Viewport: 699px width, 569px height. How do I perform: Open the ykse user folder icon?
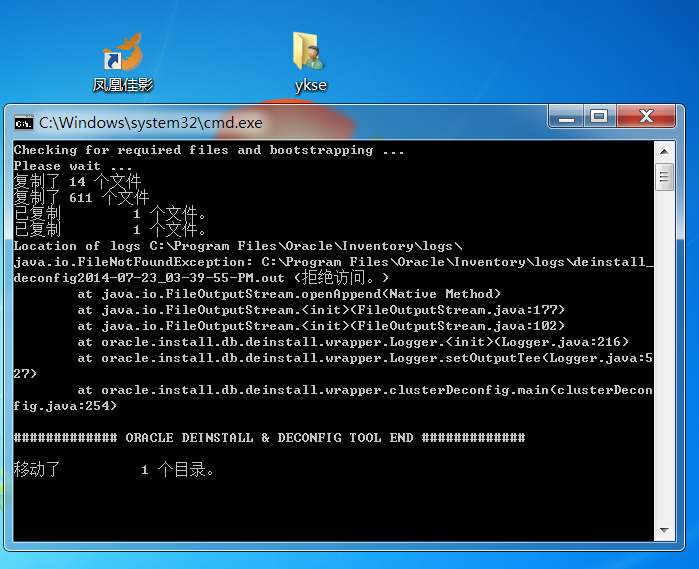click(310, 62)
